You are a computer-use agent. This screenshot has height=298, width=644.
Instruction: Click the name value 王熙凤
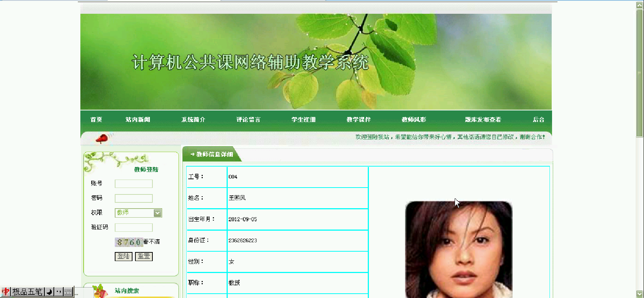[237, 198]
